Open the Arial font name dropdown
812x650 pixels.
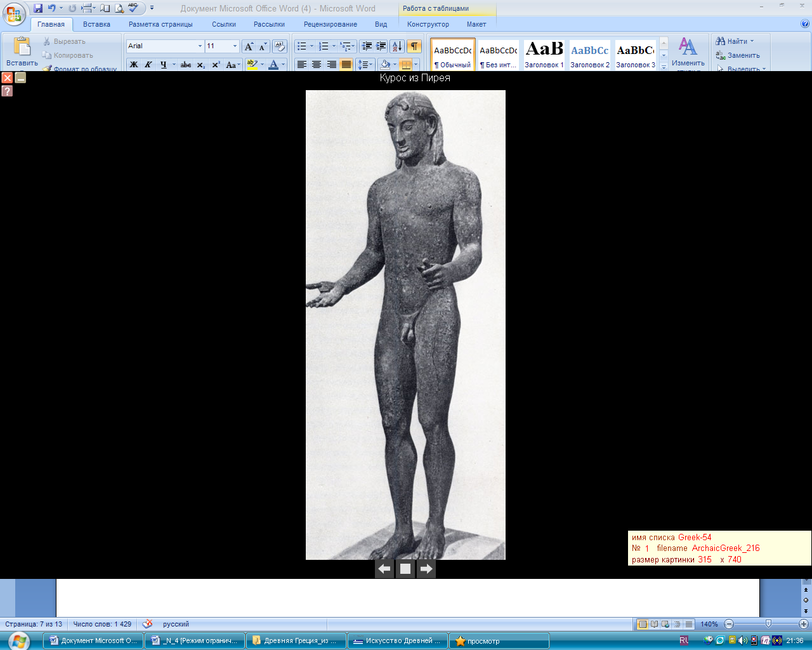tap(200, 46)
